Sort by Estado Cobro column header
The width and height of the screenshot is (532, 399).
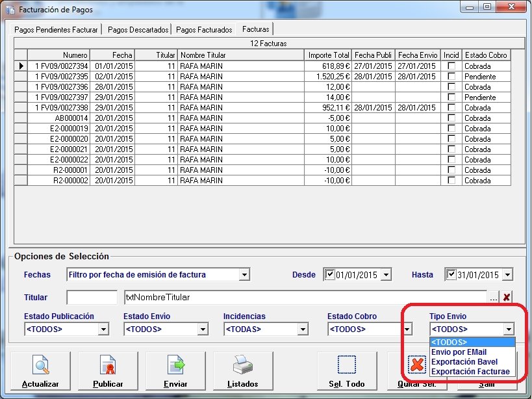[x=486, y=55]
